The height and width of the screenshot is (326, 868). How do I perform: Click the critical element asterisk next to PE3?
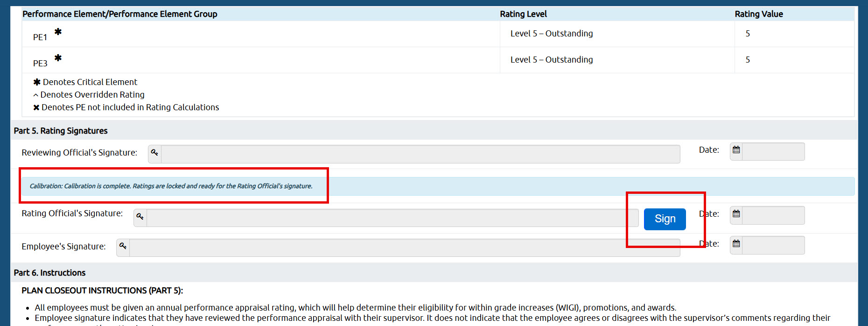pos(58,58)
